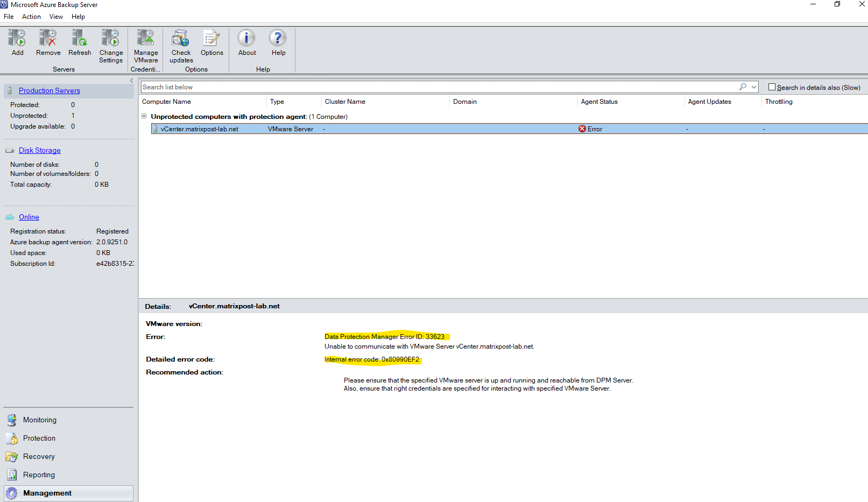Select the vCenter.matrixpost-lab.net row
This screenshot has width=868, height=502.
pos(509,129)
